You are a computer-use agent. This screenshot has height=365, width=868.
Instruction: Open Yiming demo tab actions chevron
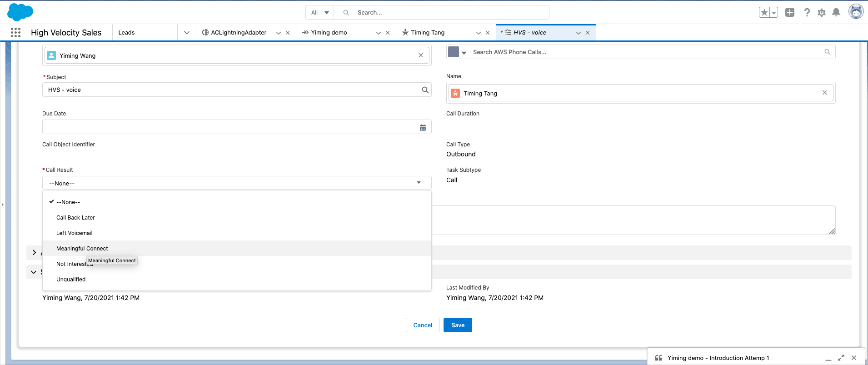[x=379, y=33]
